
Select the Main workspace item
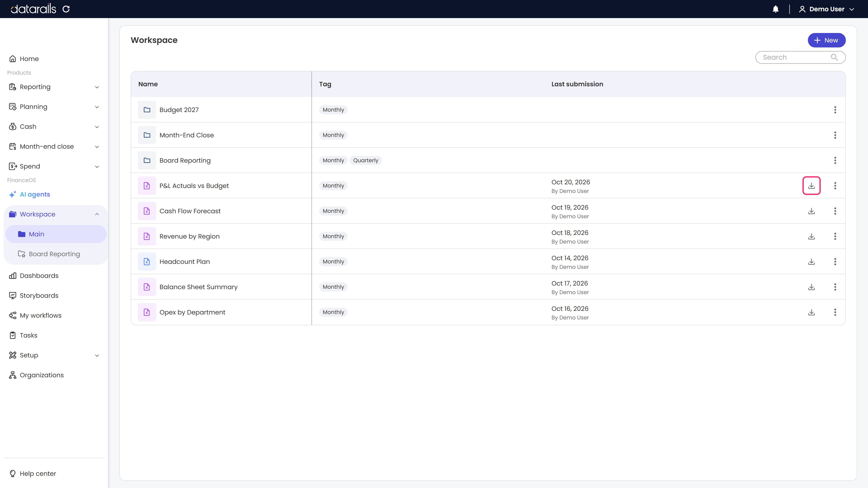click(56, 234)
